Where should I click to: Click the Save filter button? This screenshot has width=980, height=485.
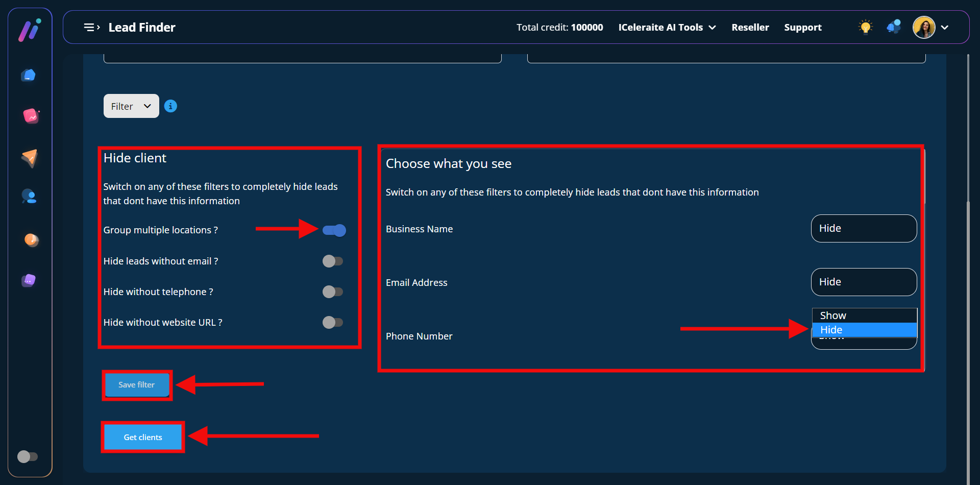click(137, 385)
